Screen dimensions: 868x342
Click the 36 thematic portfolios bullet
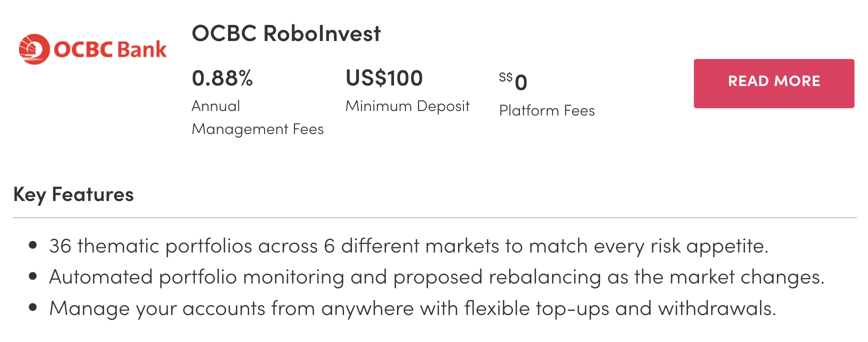click(408, 246)
